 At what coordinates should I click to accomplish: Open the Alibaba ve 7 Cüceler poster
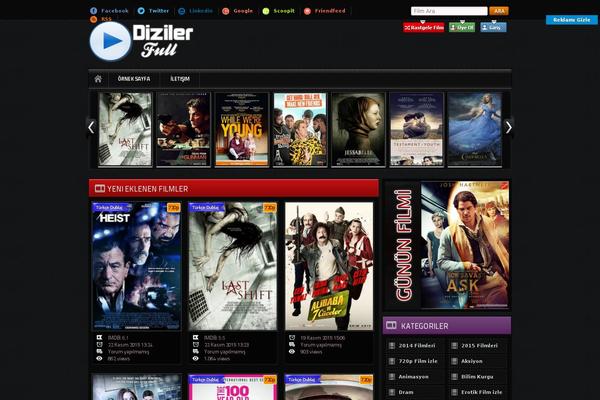(329, 266)
